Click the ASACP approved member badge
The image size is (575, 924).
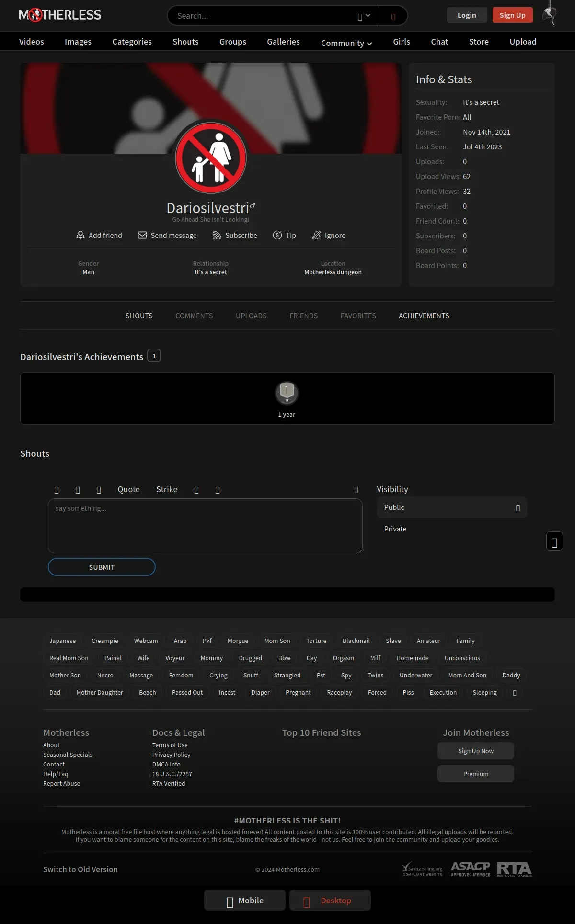coord(471,869)
